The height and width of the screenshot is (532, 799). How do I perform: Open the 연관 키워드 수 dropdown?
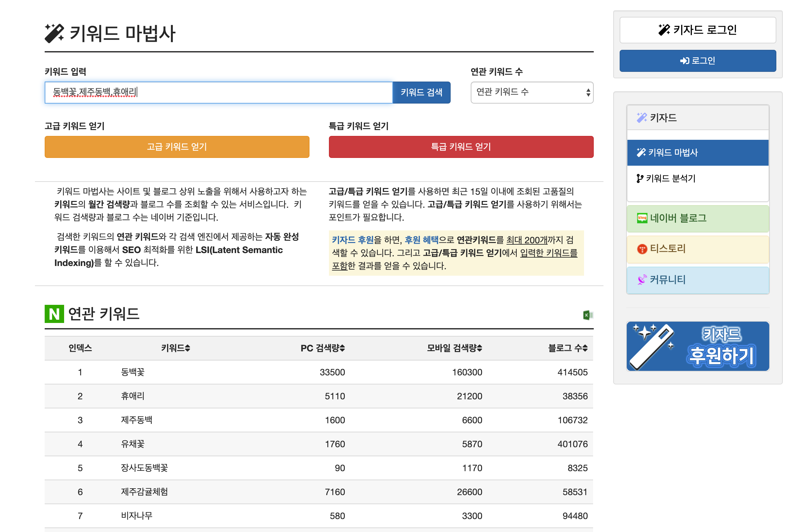point(532,92)
